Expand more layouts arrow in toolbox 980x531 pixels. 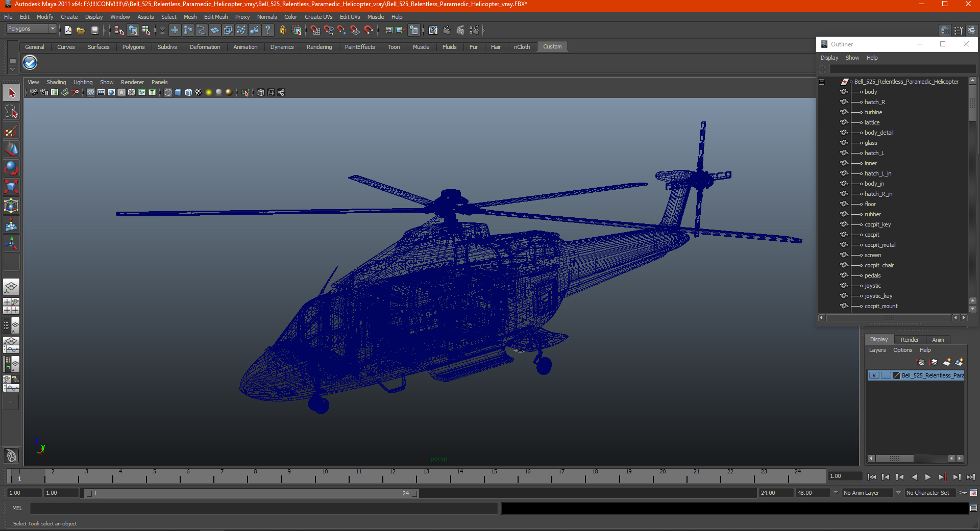[10, 401]
